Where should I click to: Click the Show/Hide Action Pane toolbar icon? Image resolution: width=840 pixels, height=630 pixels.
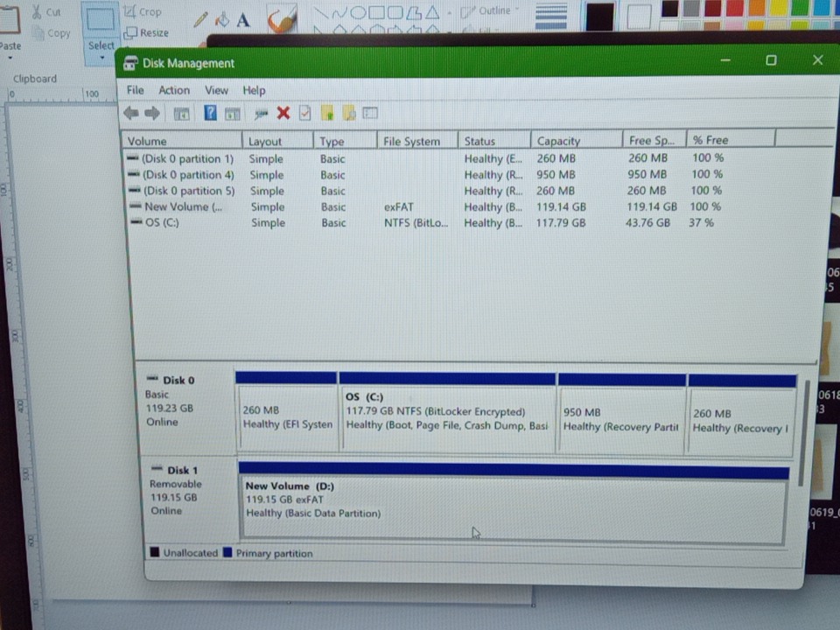(233, 114)
